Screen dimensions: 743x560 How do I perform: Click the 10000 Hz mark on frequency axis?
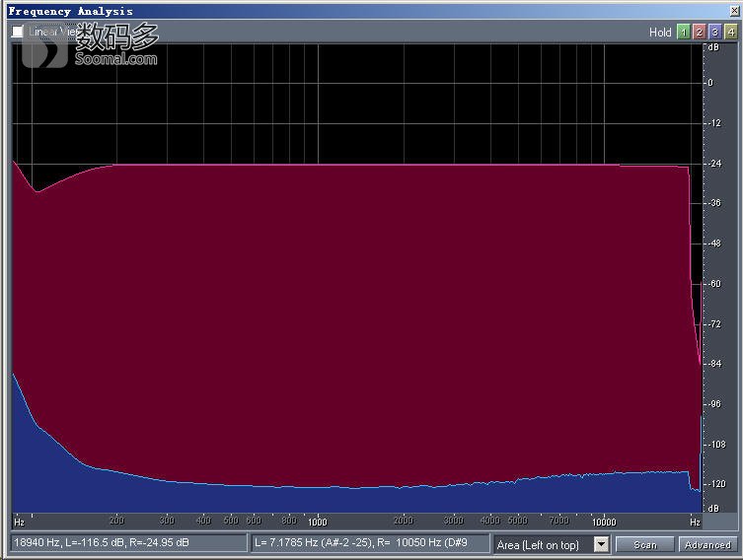(x=604, y=521)
